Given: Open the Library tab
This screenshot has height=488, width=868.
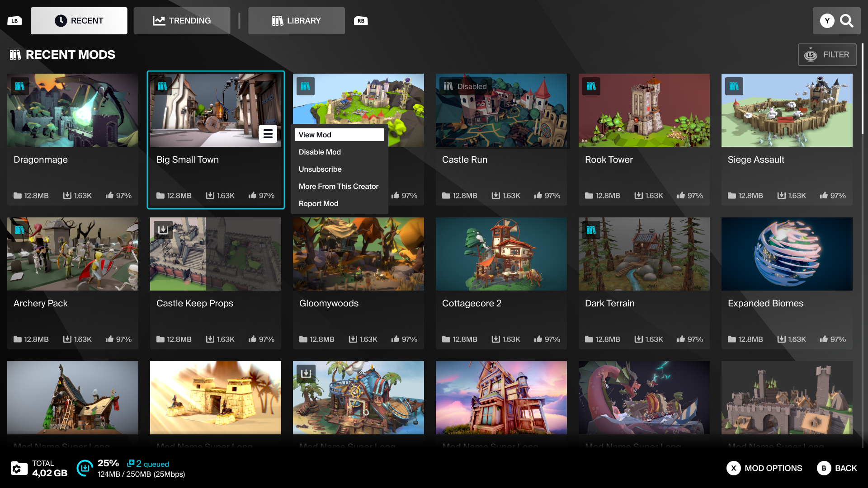Looking at the screenshot, I should (x=296, y=21).
